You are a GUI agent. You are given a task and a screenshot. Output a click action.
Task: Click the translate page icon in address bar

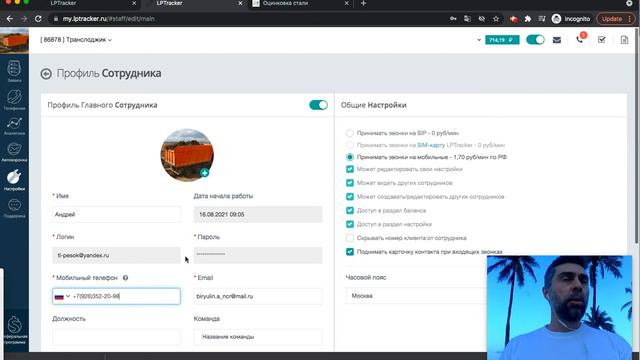pos(467,19)
